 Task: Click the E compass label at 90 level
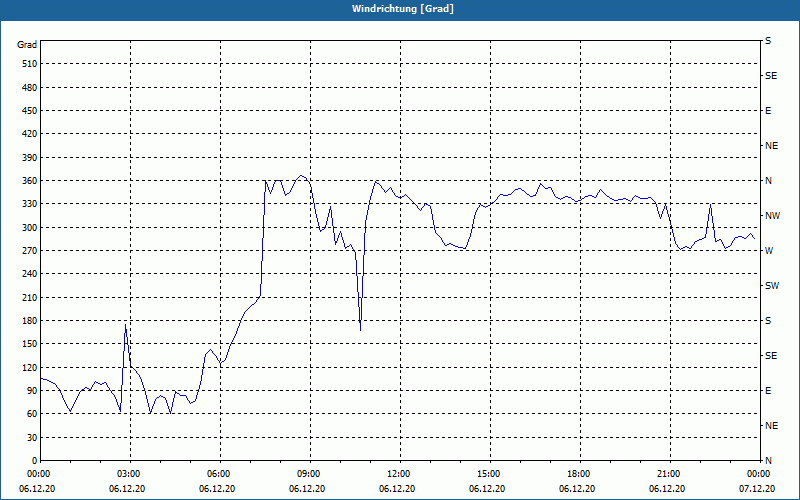768,391
